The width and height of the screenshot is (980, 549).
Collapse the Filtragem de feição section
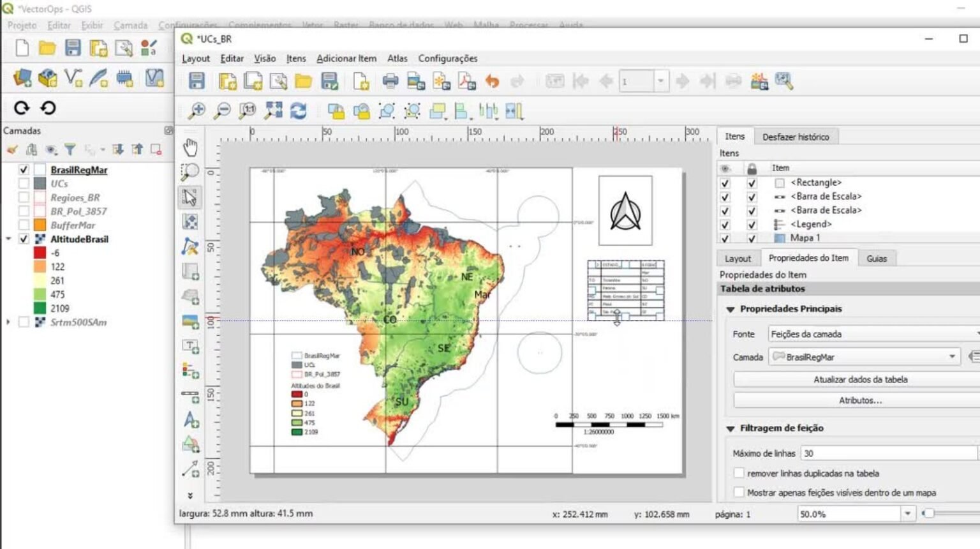pyautogui.click(x=731, y=428)
